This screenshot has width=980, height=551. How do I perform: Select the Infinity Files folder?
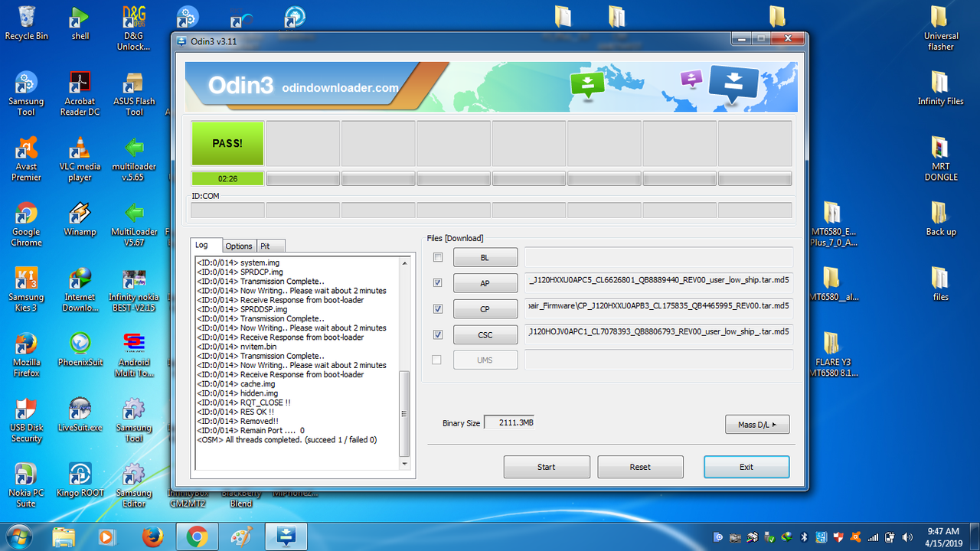[x=940, y=88]
